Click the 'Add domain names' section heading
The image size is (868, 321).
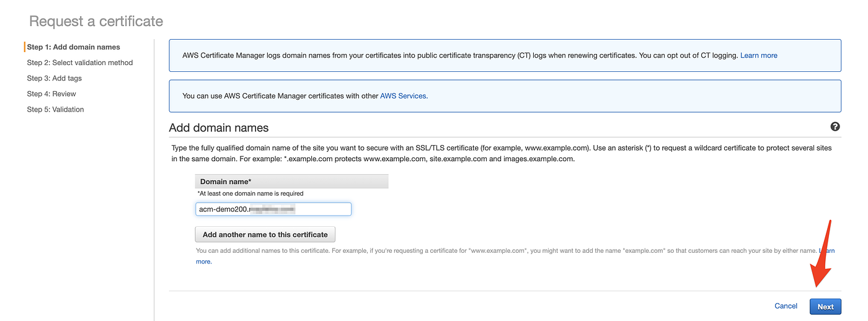pos(219,128)
